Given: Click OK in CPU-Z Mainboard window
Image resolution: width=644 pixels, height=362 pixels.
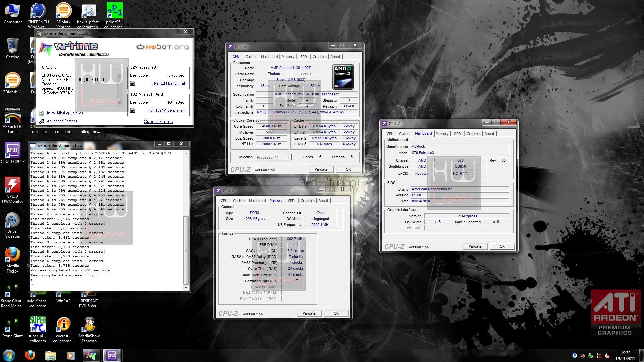Looking at the screenshot, I should pyautogui.click(x=502, y=246).
